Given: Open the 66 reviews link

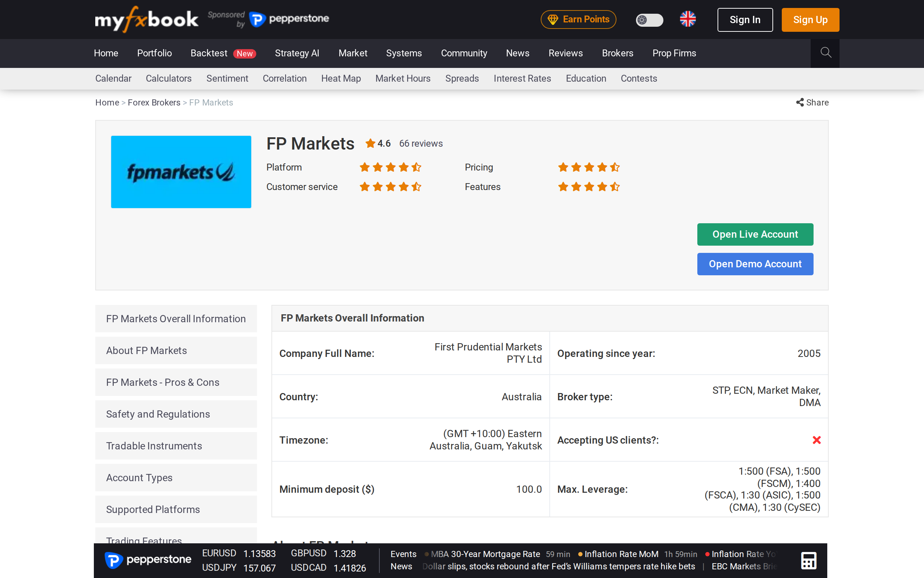Looking at the screenshot, I should (421, 143).
